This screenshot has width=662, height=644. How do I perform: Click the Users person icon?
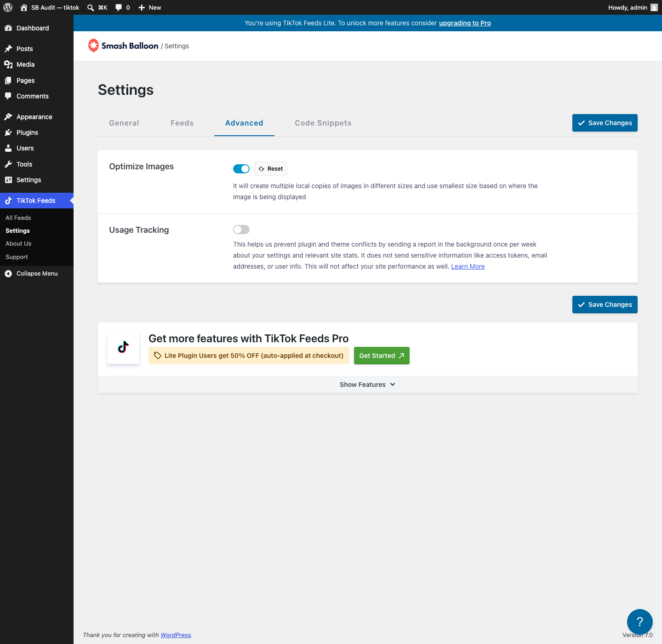click(8, 148)
